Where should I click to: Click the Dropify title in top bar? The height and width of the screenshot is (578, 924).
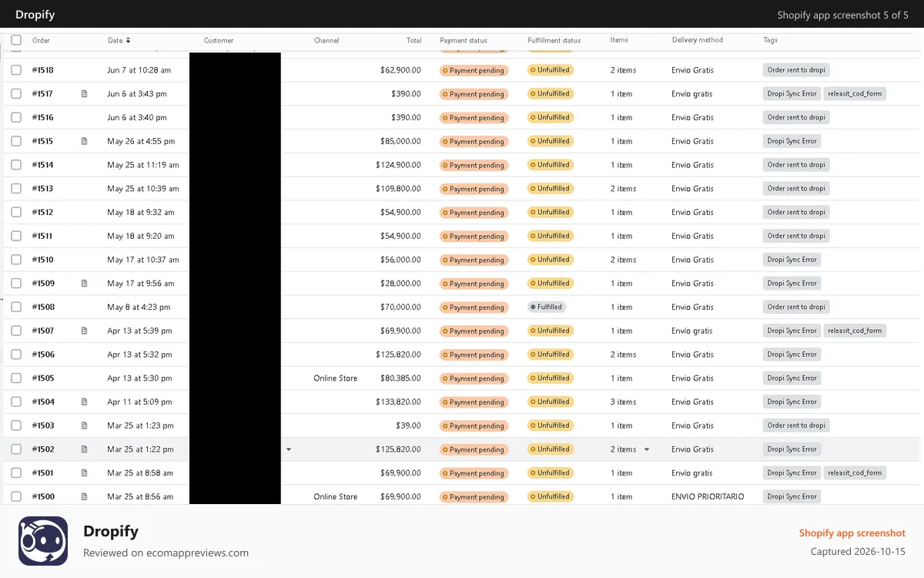click(x=35, y=15)
